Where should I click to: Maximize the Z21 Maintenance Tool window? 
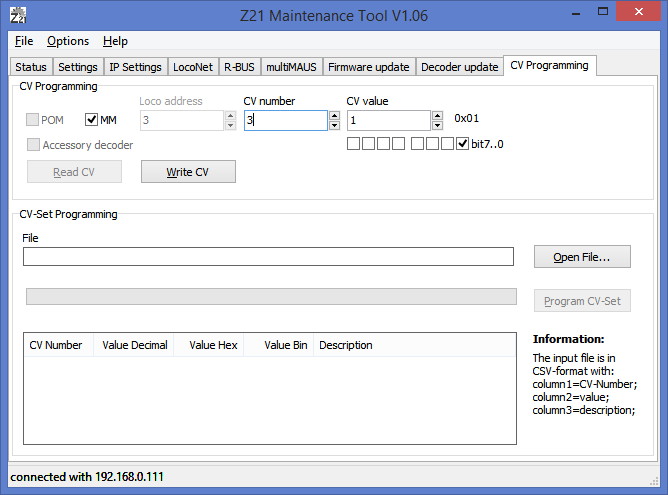603,12
